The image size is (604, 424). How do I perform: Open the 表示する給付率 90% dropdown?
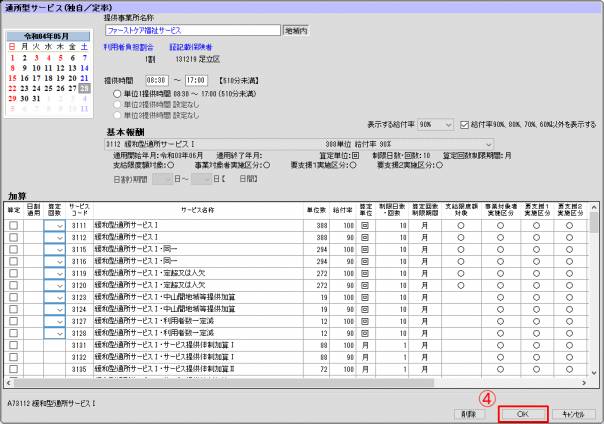pos(437,125)
